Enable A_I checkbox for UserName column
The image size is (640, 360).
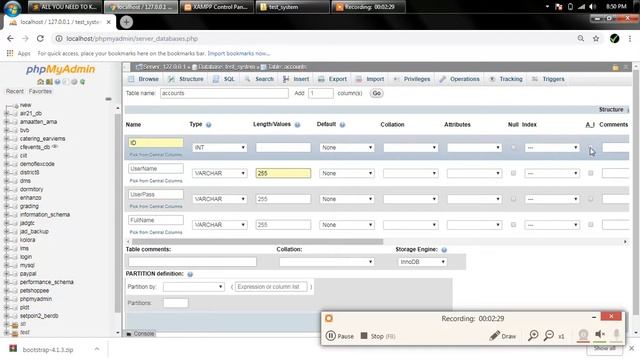point(591,173)
